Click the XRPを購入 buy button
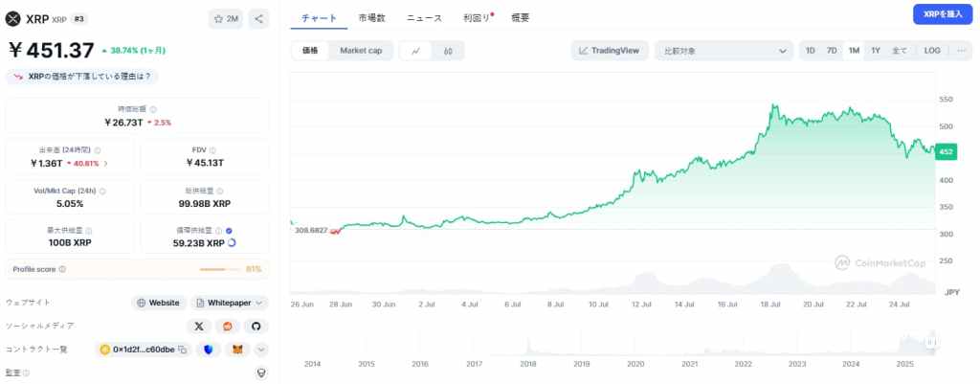This screenshot has height=384, width=980. pyautogui.click(x=943, y=13)
